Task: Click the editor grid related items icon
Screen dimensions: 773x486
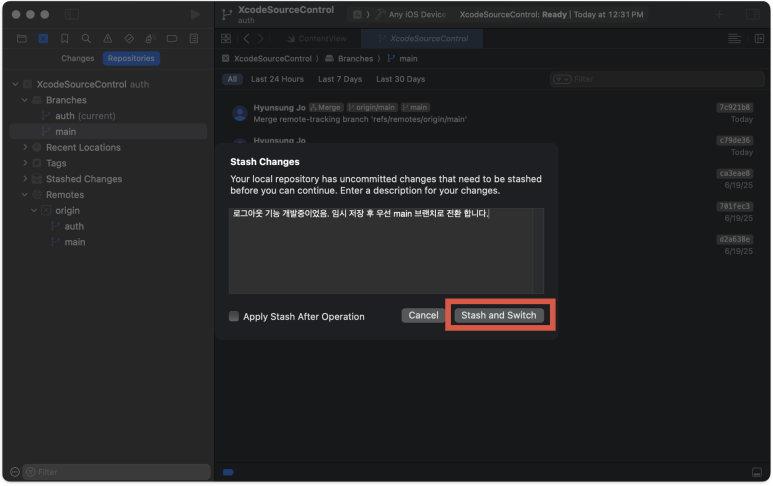Action: pyautogui.click(x=226, y=38)
